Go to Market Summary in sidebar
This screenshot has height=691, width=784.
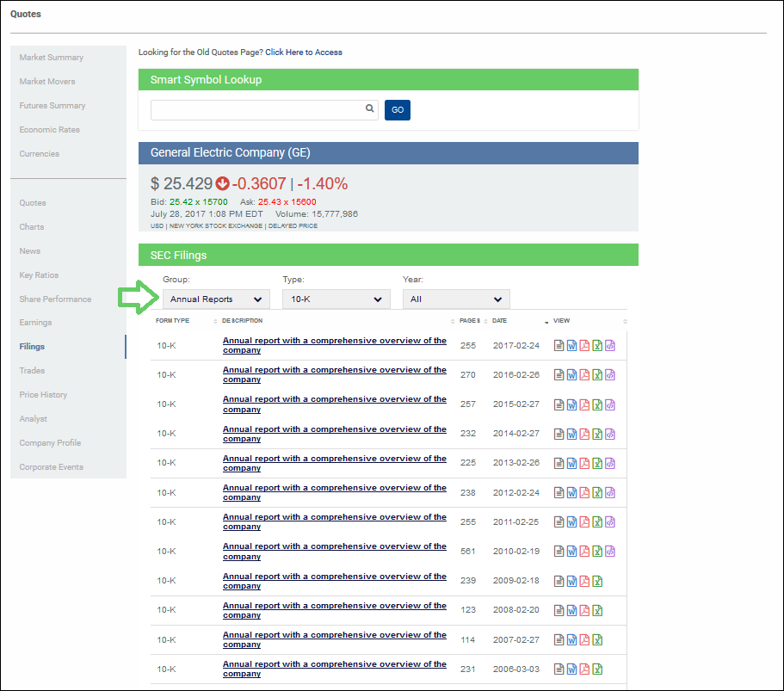[52, 58]
